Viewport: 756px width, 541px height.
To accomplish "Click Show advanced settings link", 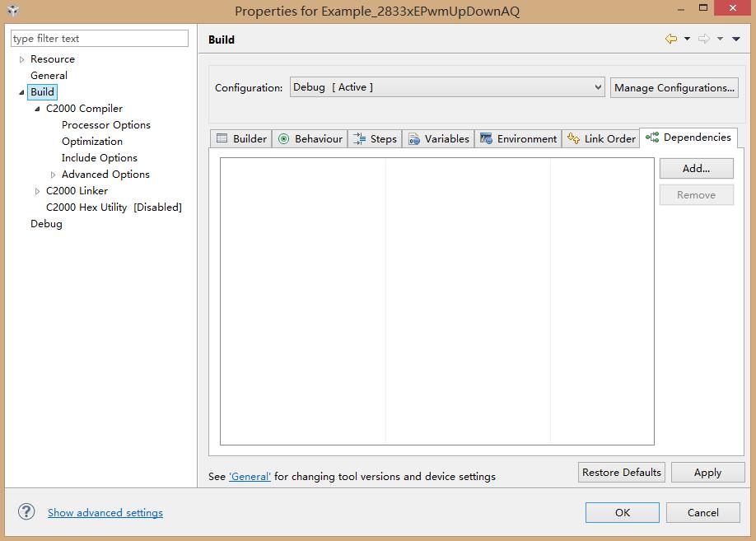I will click(x=105, y=512).
